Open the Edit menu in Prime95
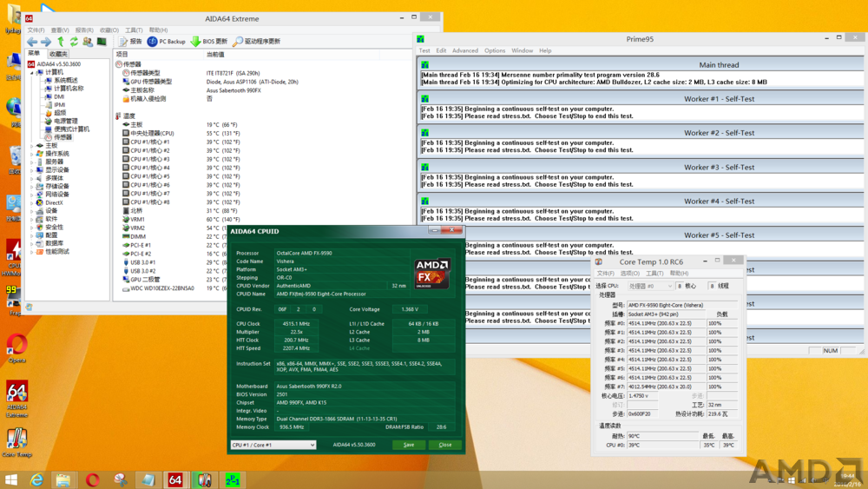Viewport: 868px width, 489px height. click(x=441, y=50)
